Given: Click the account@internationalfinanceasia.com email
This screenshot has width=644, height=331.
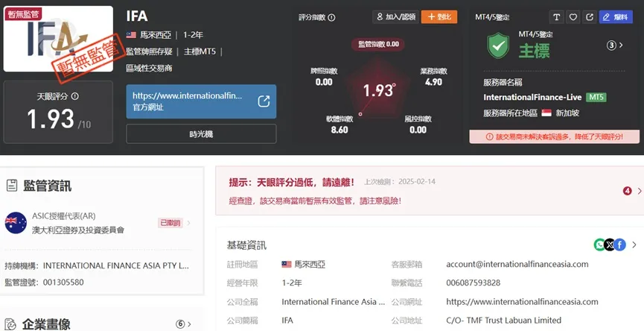Looking at the screenshot, I should (517, 264).
